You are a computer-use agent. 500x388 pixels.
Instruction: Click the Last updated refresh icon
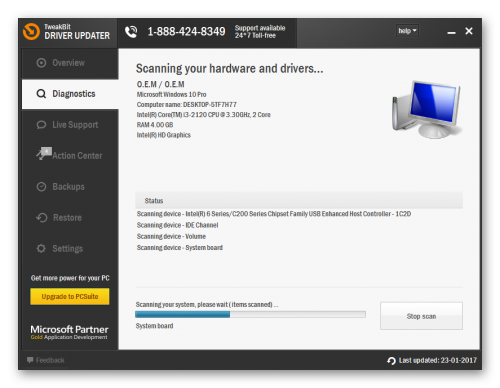point(391,360)
